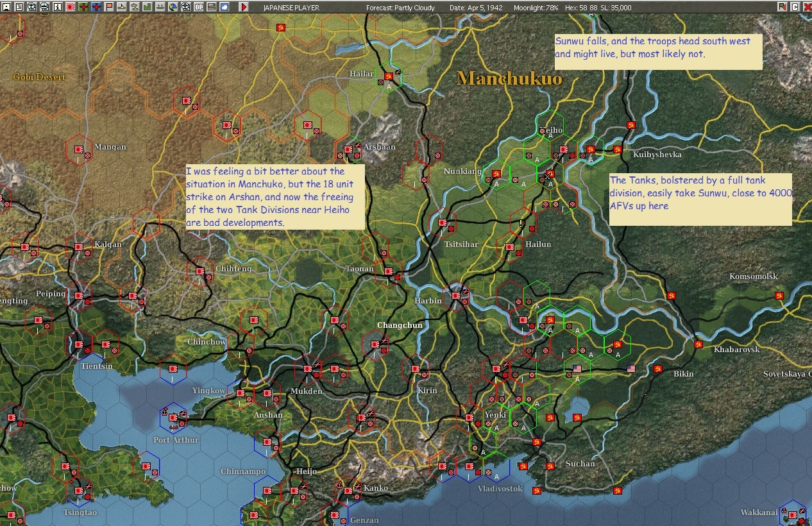This screenshot has height=526, width=812.
Task: Click the 'Suchan' city label
Action: [580, 464]
